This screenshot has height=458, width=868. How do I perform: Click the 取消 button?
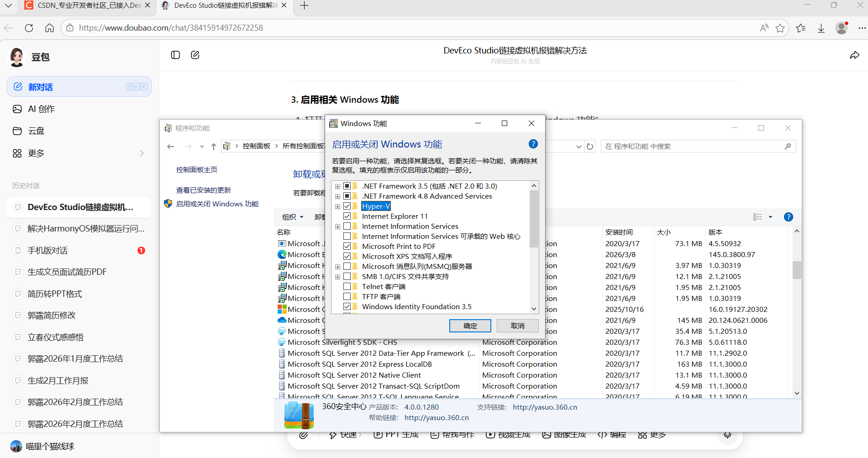(518, 326)
